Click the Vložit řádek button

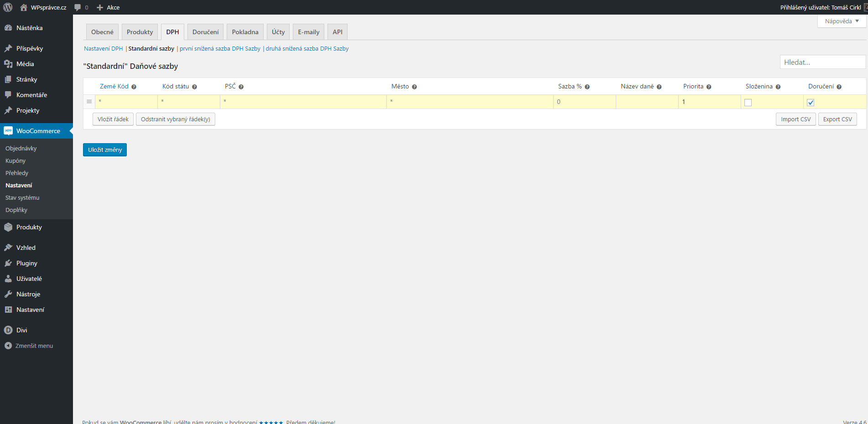point(113,119)
